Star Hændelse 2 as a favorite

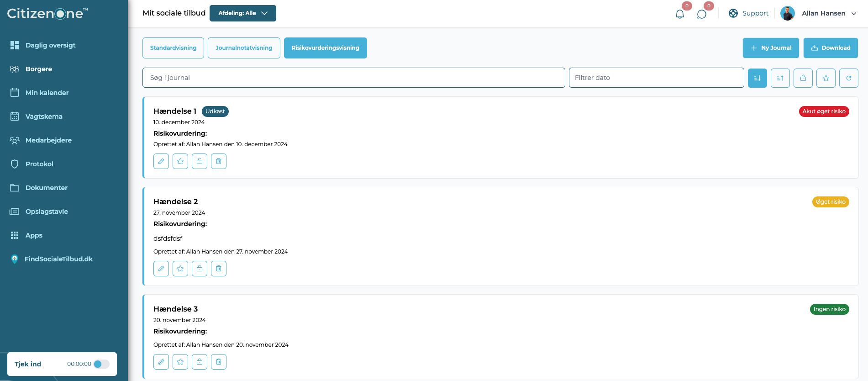click(x=180, y=269)
